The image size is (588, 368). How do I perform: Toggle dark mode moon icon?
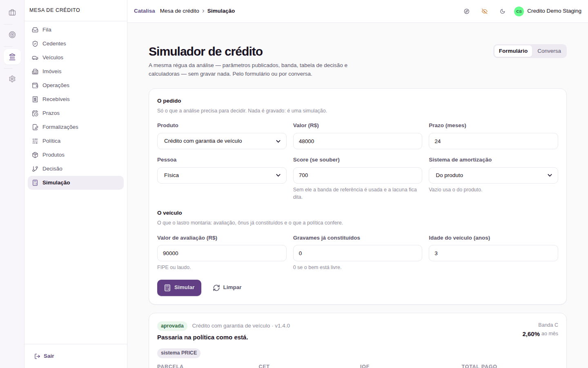[503, 11]
